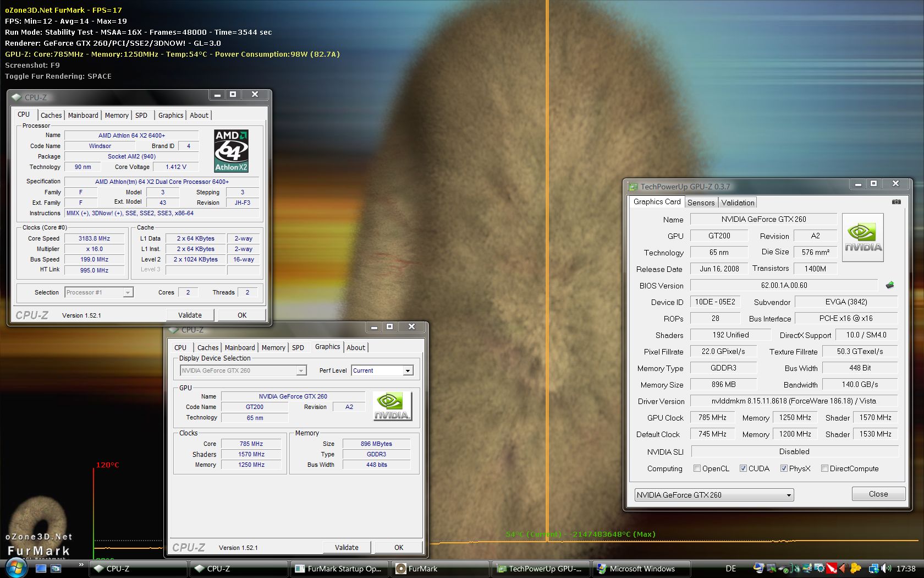Toggle the PhysX checkbox in GPU-Z
Viewport: 924px width, 578px height.
(x=784, y=468)
